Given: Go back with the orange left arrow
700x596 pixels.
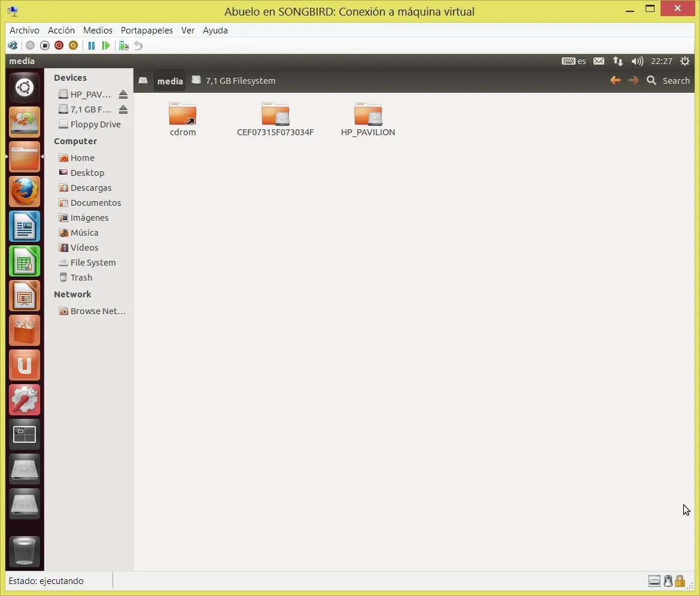Looking at the screenshot, I should click(x=615, y=80).
